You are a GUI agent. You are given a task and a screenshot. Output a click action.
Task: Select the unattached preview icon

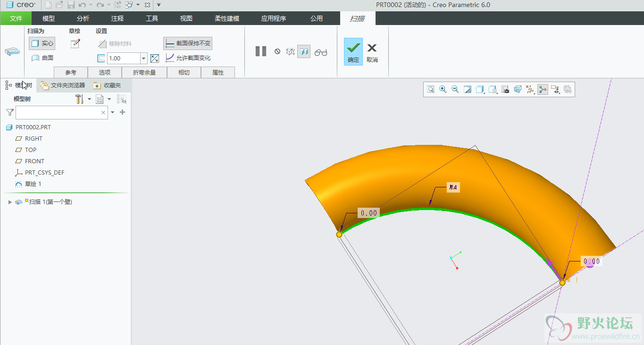click(x=290, y=51)
